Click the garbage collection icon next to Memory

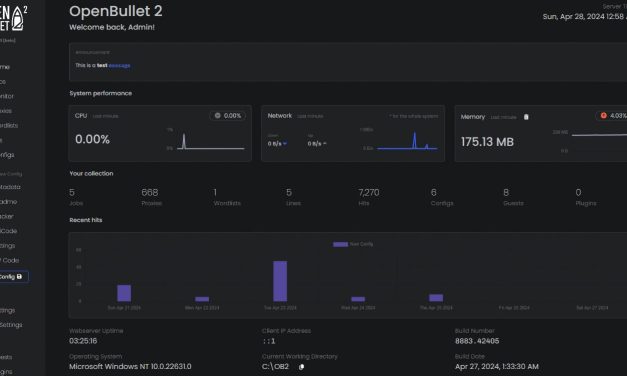[526, 117]
